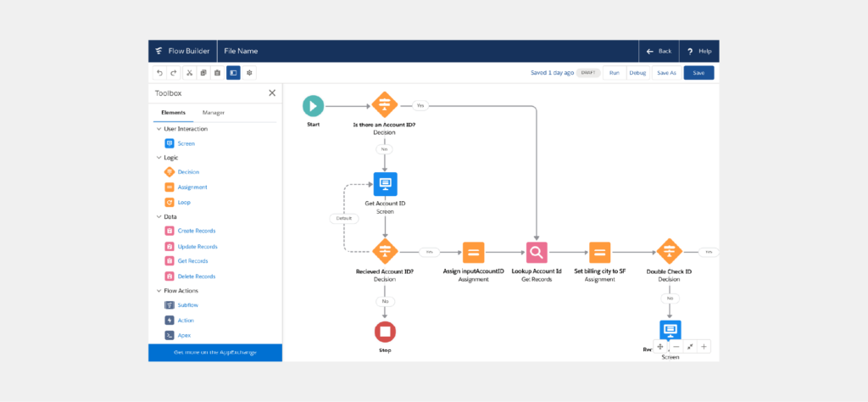Collapse the User Interaction section
The width and height of the screenshot is (868, 402).
[159, 129]
